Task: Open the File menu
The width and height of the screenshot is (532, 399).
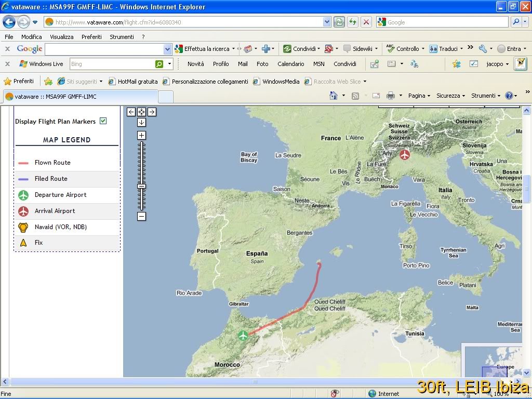Action: point(9,37)
